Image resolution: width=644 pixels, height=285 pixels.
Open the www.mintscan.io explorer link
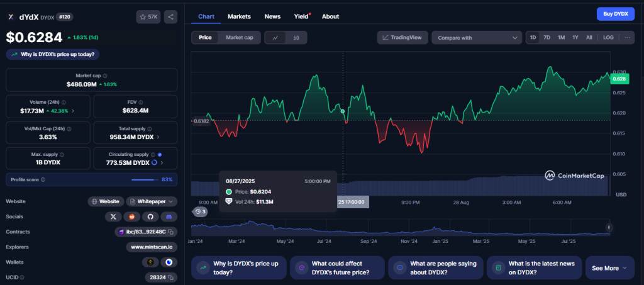[x=152, y=247]
